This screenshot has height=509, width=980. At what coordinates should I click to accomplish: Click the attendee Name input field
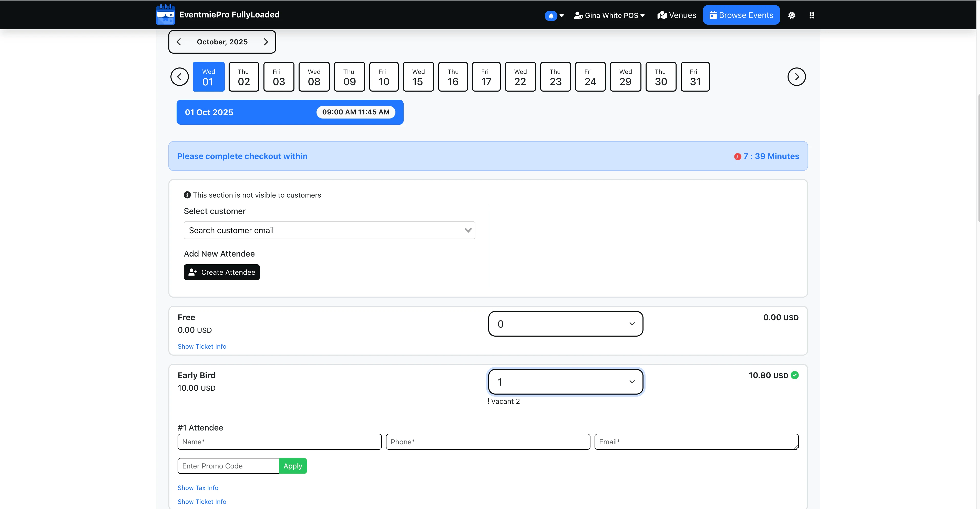[279, 442]
